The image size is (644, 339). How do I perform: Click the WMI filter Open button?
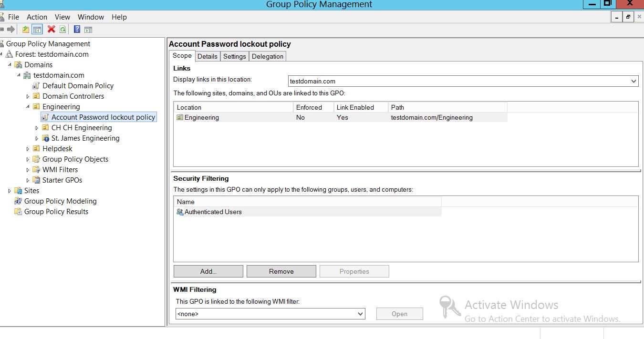(x=400, y=314)
